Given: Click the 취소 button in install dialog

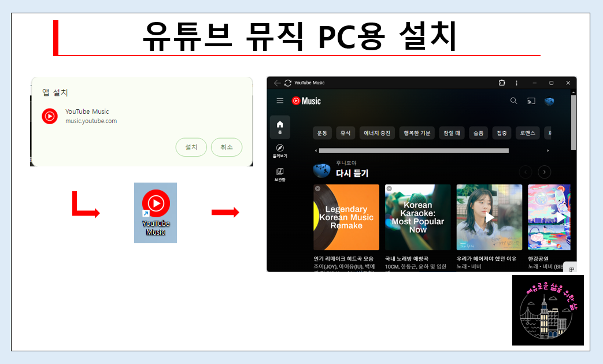Looking at the screenshot, I should (x=227, y=147).
